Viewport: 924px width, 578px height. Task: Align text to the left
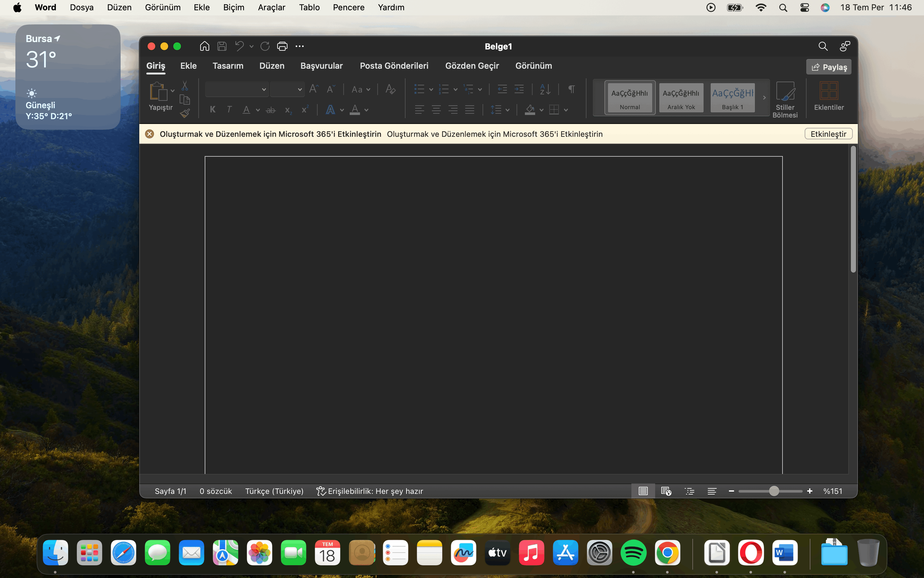(x=419, y=110)
